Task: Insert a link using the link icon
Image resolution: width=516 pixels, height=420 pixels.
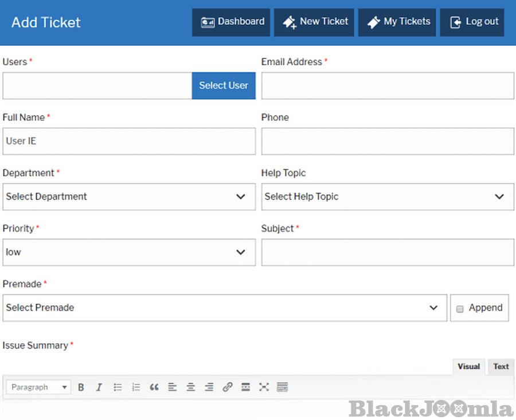Action: (x=228, y=387)
